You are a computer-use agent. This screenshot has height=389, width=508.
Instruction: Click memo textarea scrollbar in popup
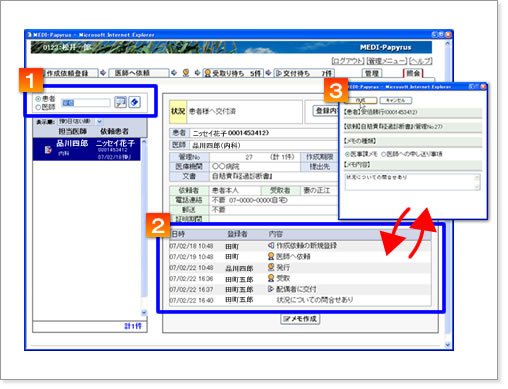coord(477,182)
